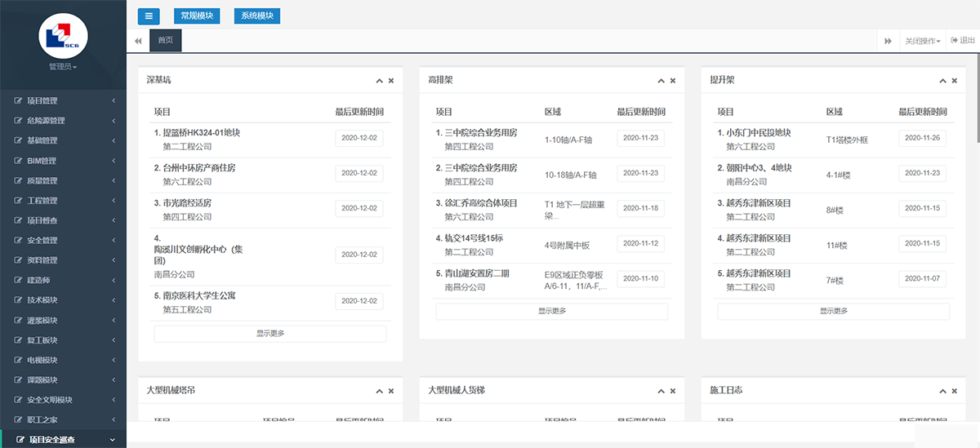This screenshot has height=448, width=980.
Task: Open the 关闭操作 dropdown
Action: [922, 41]
